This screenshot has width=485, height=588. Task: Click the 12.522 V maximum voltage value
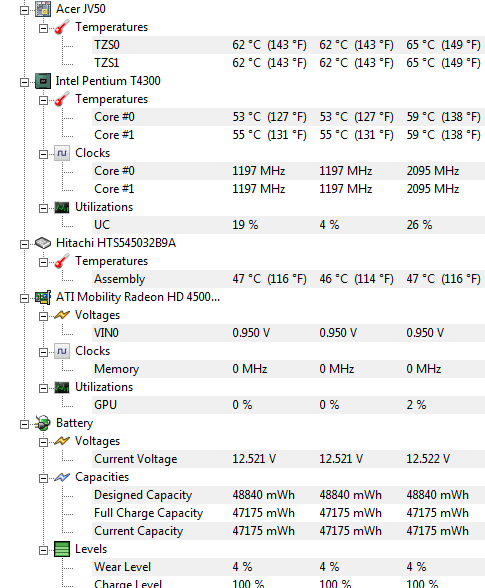[x=428, y=459]
